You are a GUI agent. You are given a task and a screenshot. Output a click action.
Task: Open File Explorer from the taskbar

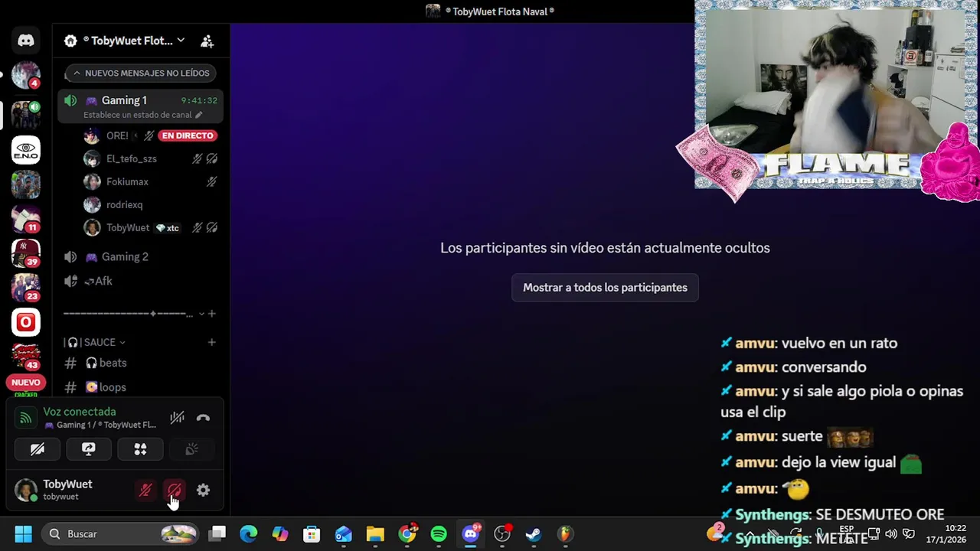tap(375, 534)
